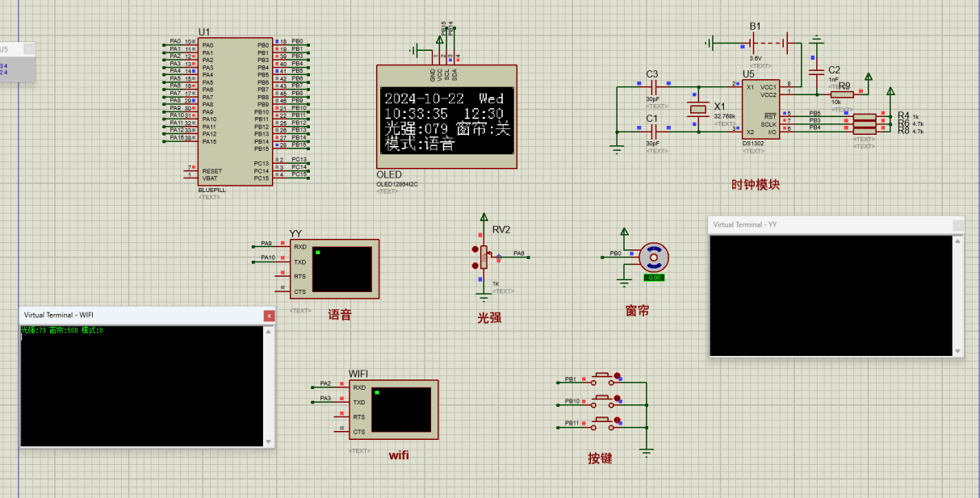Select the B1 battery component
Screen dimensions: 980x498
pyautogui.click(x=755, y=42)
